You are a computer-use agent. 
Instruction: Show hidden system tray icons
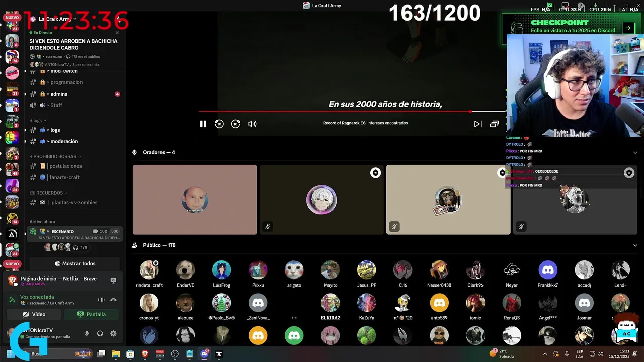click(x=545, y=354)
